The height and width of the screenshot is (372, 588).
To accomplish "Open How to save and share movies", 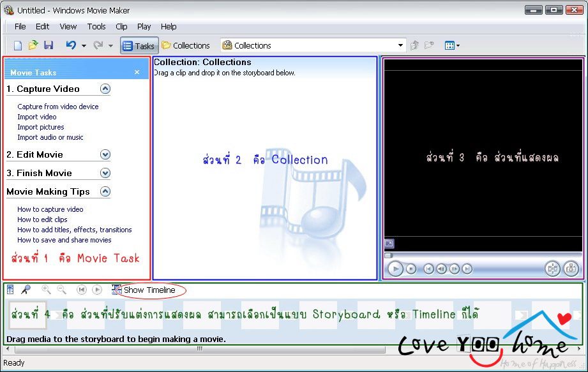I will tap(64, 240).
